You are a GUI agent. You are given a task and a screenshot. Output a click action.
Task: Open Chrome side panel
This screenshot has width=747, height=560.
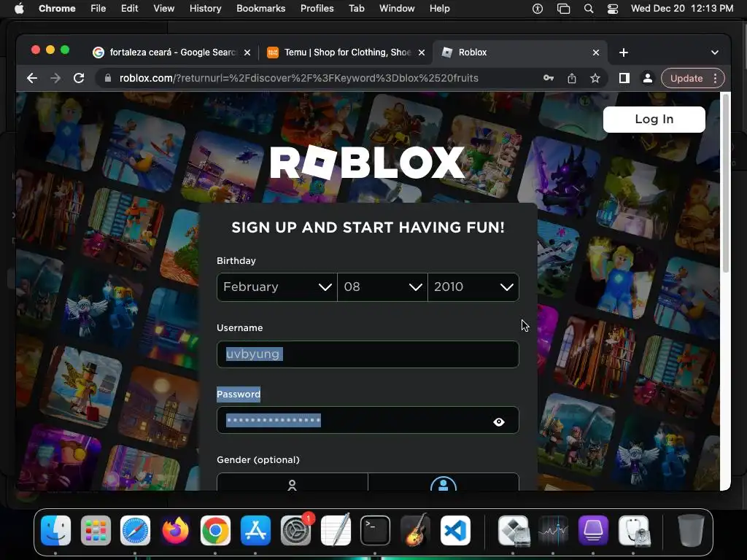click(624, 78)
